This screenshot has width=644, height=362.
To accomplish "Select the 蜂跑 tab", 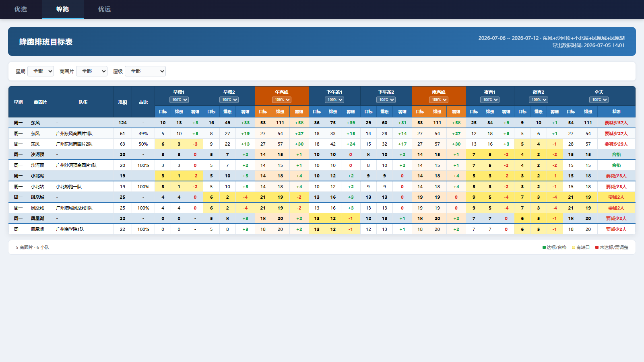I will [63, 9].
